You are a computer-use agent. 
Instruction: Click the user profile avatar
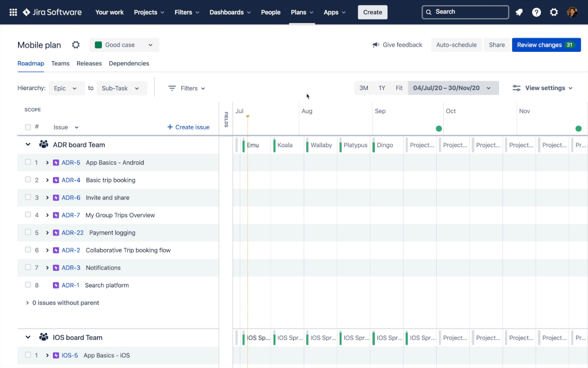point(572,12)
